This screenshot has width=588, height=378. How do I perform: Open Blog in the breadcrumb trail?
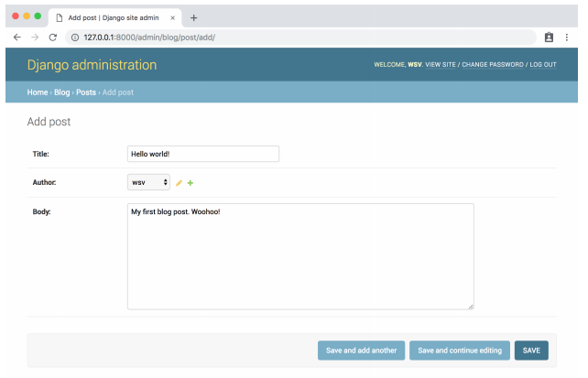coord(61,92)
